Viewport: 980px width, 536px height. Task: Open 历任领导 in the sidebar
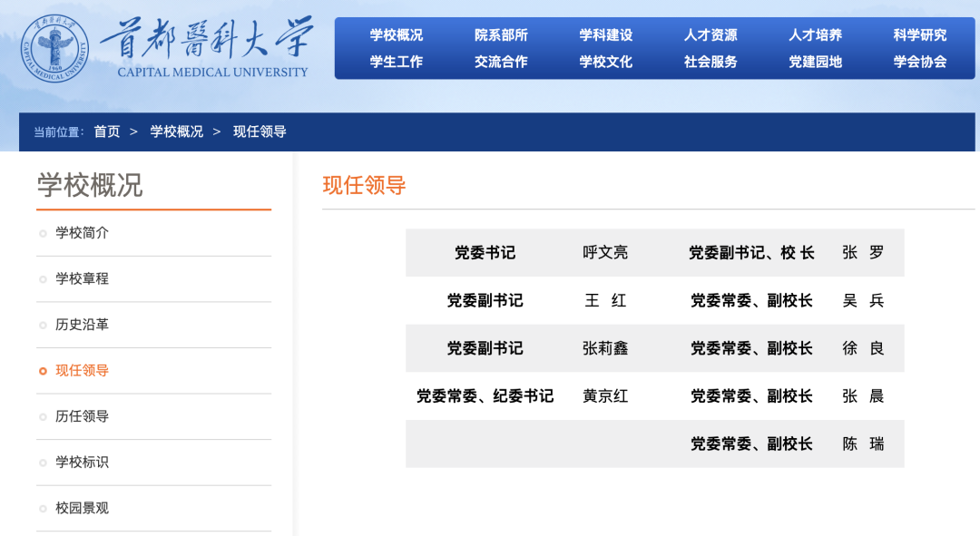[82, 416]
